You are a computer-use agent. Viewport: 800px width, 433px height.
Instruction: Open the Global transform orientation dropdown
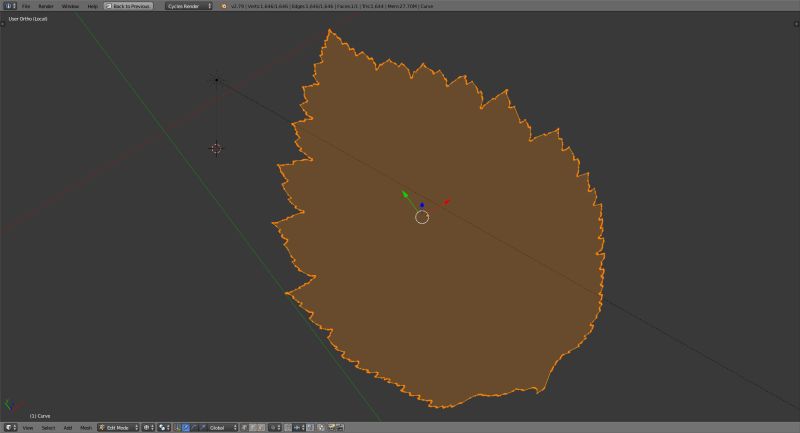223,427
